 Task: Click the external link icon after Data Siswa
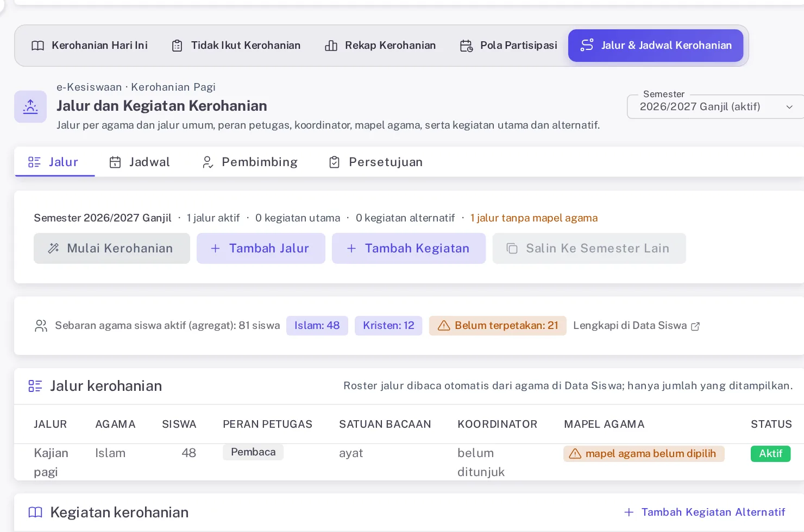[695, 326]
